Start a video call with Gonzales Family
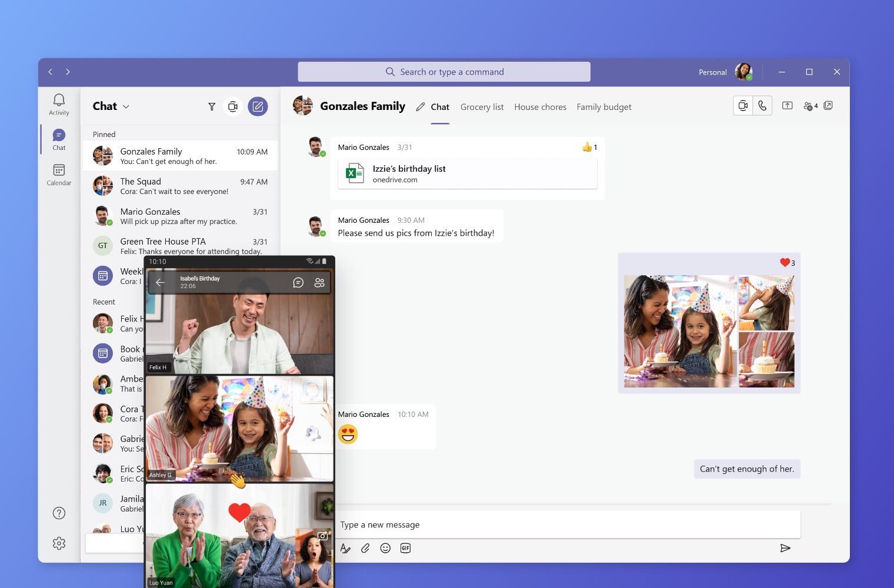This screenshot has width=894, height=588. tap(742, 105)
